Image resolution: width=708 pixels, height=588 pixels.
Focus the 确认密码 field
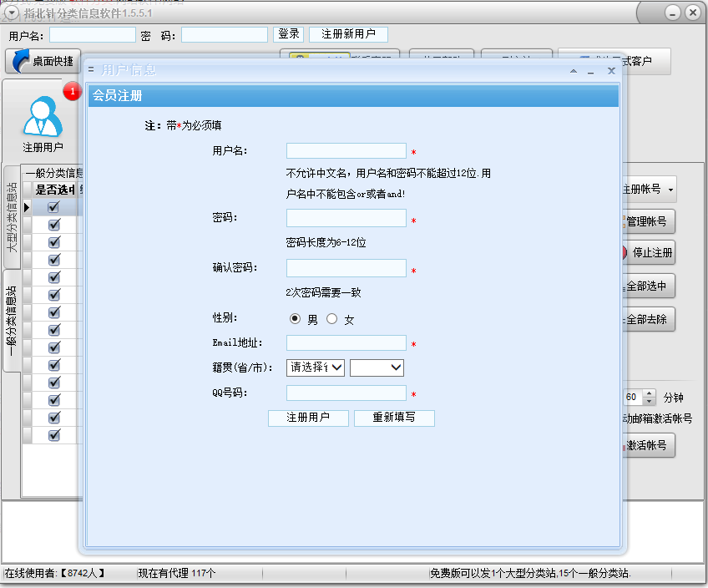click(x=346, y=268)
